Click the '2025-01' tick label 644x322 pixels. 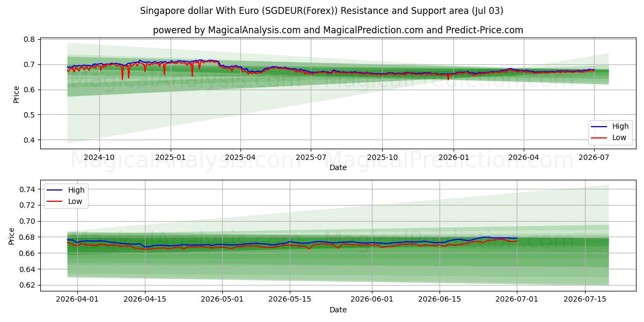tap(171, 157)
